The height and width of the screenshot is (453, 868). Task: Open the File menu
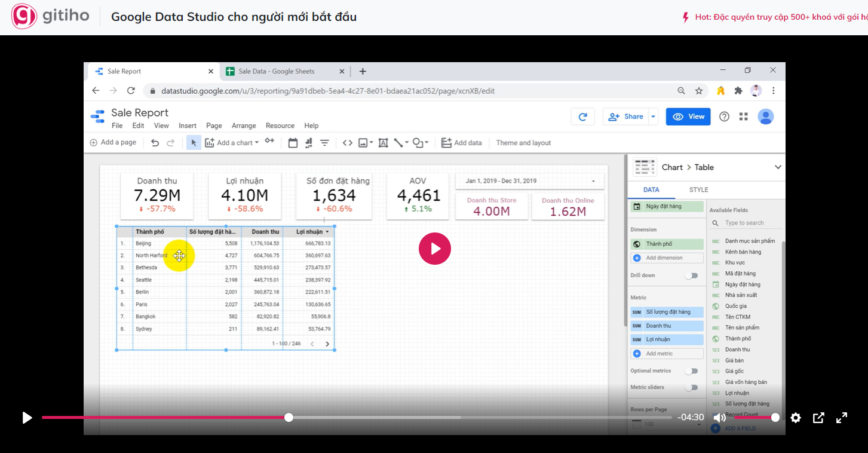coord(117,126)
